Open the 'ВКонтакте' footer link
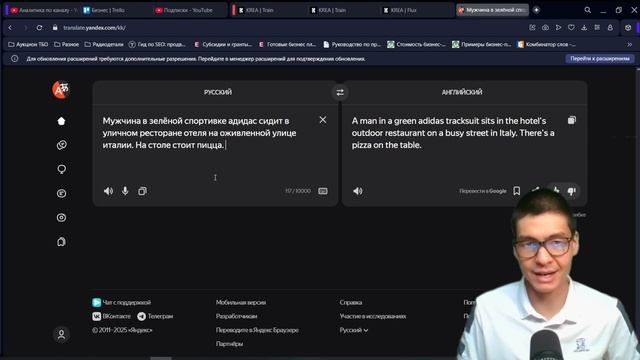The image size is (640, 360). tap(111, 316)
